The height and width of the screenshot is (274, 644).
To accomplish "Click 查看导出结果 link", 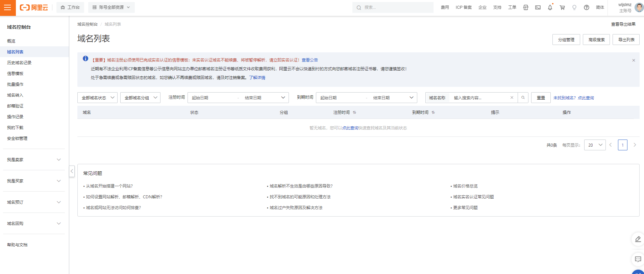I will click(623, 24).
